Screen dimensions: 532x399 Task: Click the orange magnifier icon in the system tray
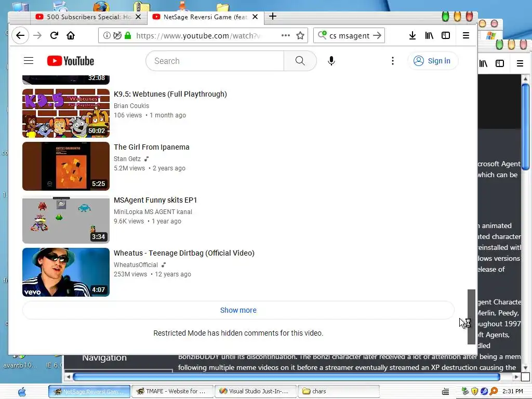[494, 391]
